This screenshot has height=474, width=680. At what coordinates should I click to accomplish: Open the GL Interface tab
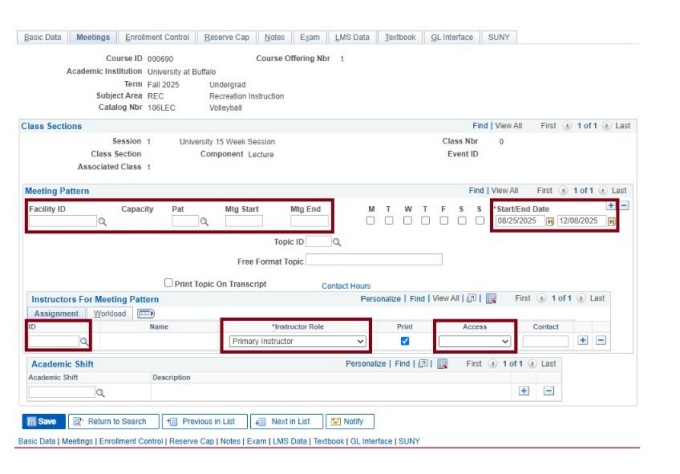point(452,37)
